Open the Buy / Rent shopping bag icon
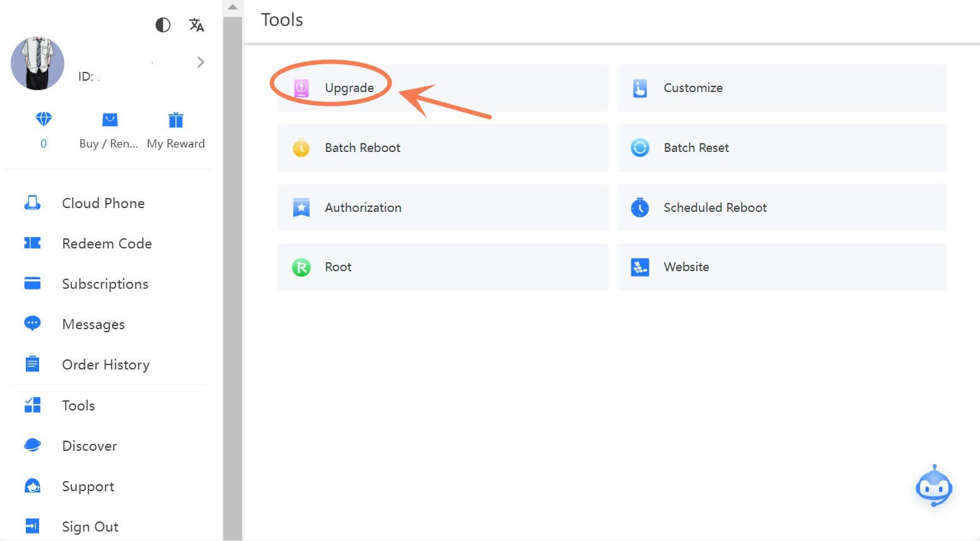 [x=110, y=120]
